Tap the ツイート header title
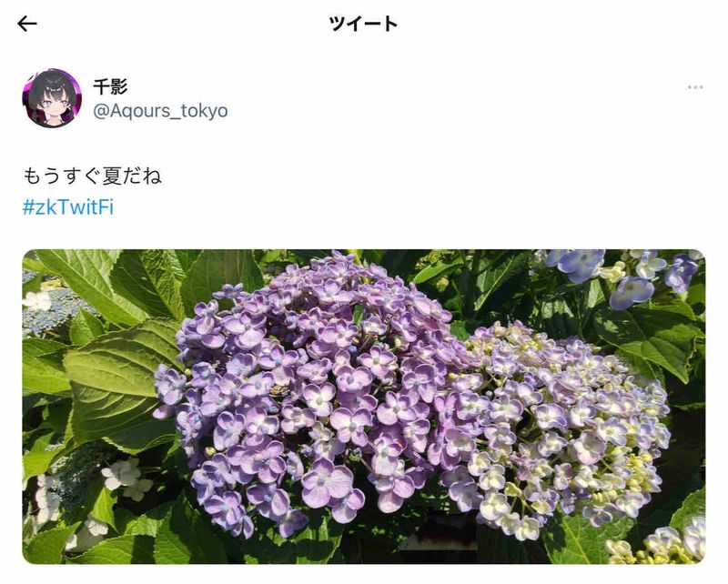The width and height of the screenshot is (728, 584). coord(363,24)
